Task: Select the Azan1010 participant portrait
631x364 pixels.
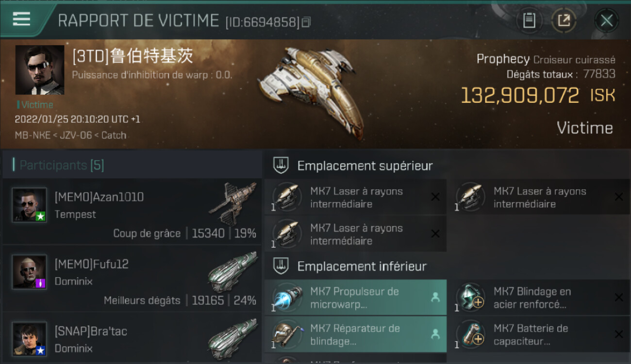Action: [x=30, y=205]
